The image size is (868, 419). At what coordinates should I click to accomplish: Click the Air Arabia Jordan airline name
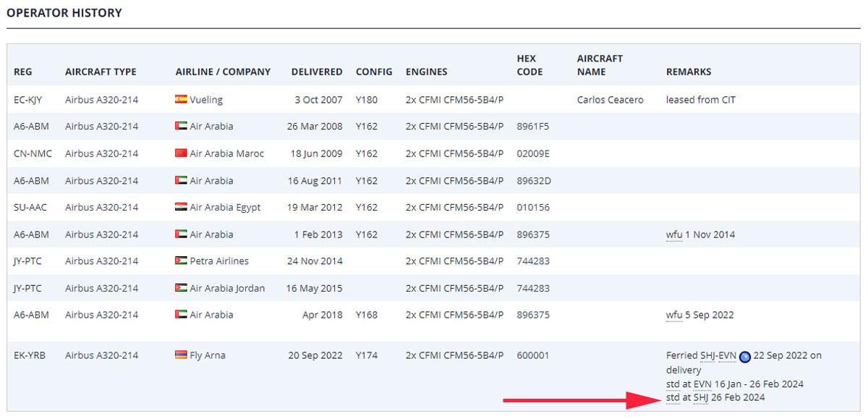point(228,288)
